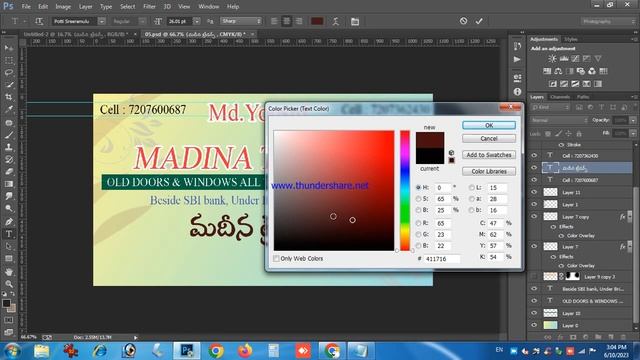The width and height of the screenshot is (640, 360).
Task: Click the Lock all padlock icon
Action: tap(579, 133)
